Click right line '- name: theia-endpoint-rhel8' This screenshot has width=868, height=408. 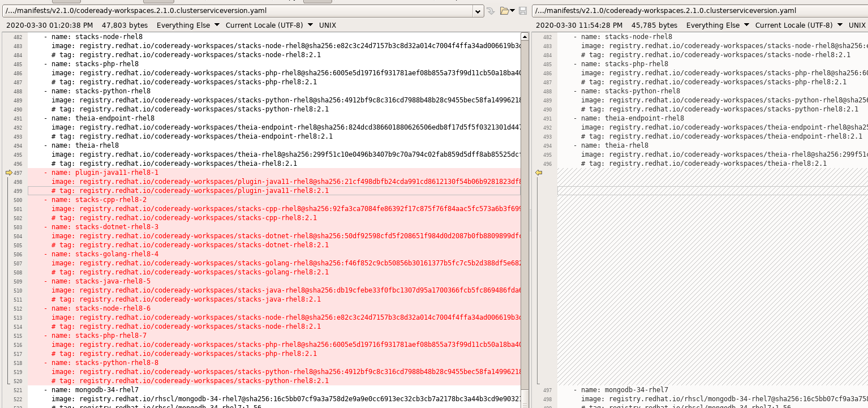click(x=629, y=118)
